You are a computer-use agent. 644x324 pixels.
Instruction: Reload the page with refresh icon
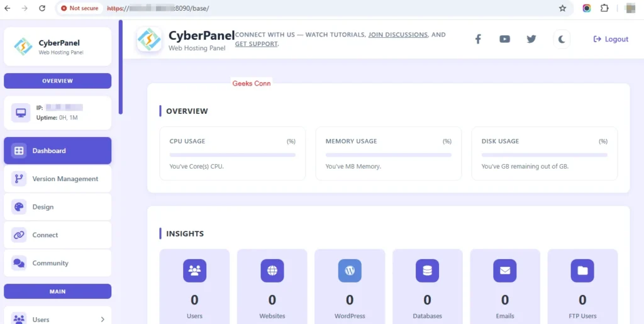click(42, 8)
